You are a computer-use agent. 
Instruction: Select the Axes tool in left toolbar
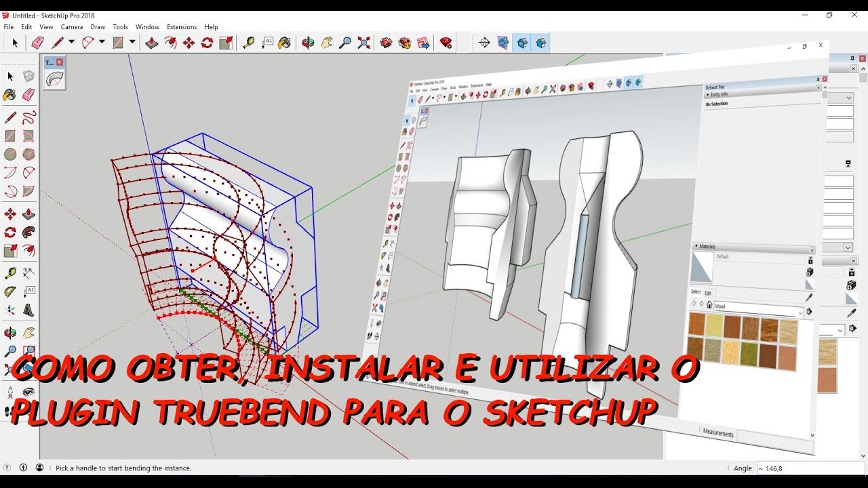(x=10, y=310)
